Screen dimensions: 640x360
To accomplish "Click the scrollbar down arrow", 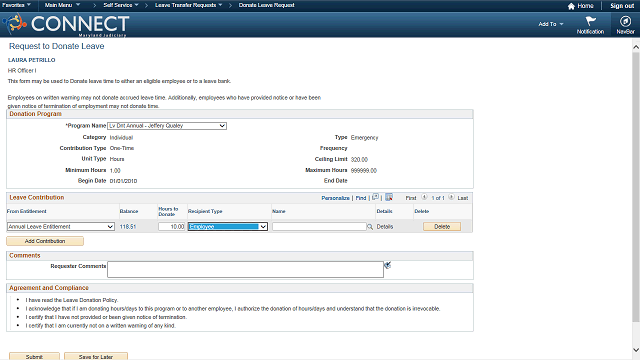I will (x=636, y=350).
